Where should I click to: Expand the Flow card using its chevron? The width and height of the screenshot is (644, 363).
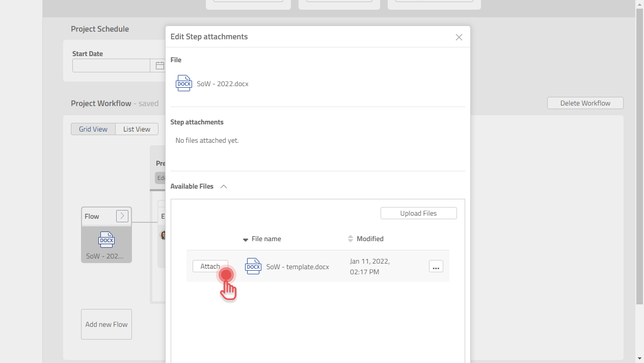click(x=122, y=216)
